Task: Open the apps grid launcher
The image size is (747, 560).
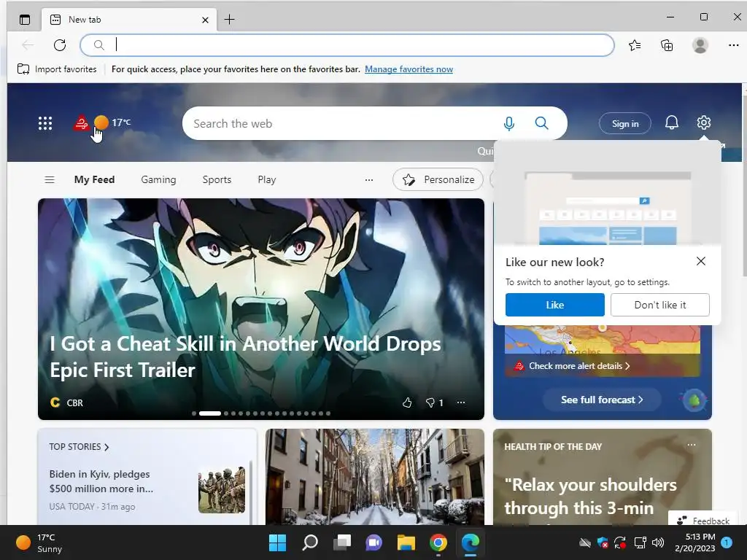Action: click(x=44, y=123)
